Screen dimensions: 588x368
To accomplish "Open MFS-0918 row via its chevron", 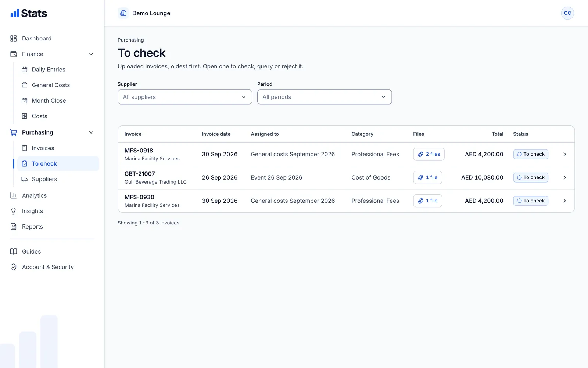I will pyautogui.click(x=564, y=154).
